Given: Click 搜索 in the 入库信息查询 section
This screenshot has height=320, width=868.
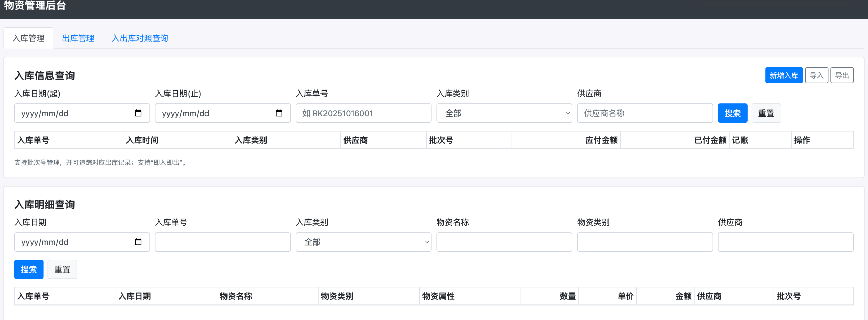Looking at the screenshot, I should 733,113.
